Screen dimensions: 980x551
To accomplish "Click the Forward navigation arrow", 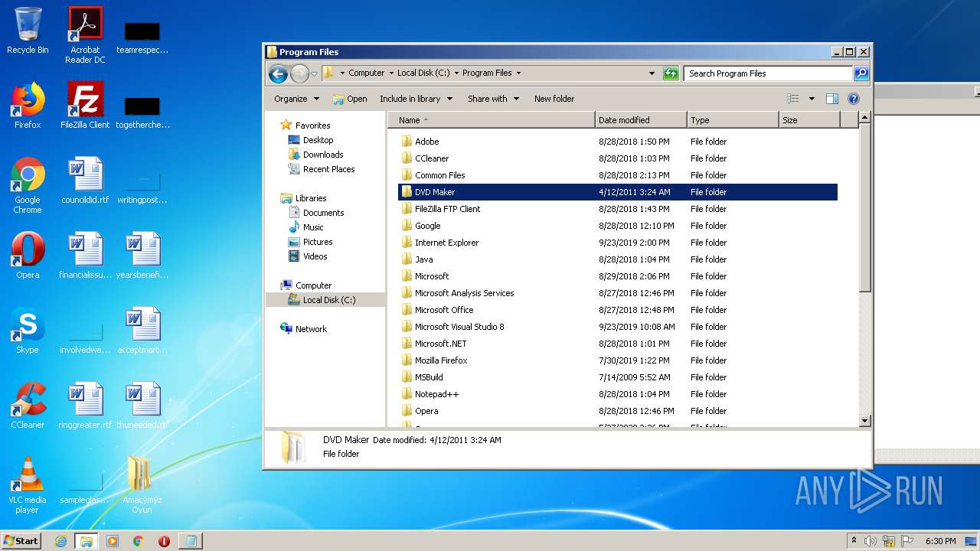I will click(x=299, y=73).
